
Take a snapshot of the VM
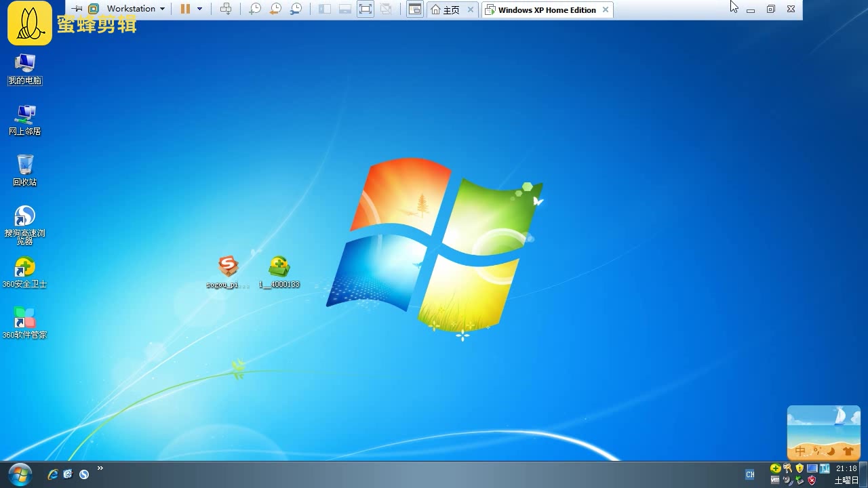[255, 9]
